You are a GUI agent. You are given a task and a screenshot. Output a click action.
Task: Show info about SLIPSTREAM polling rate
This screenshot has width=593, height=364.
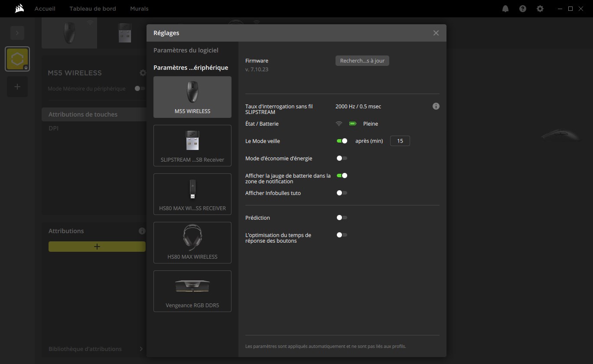tap(436, 106)
